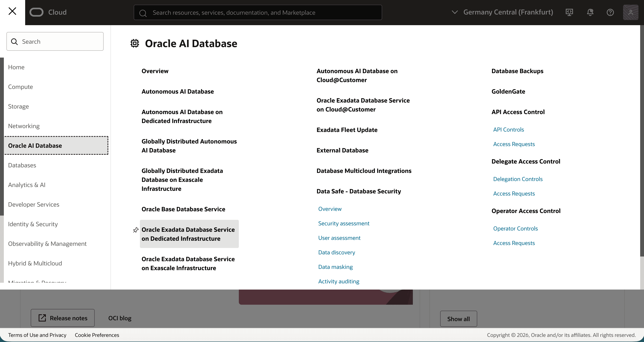Screen dimensions: 644x342
Task: Focus the top resources search field
Action: point(258,12)
